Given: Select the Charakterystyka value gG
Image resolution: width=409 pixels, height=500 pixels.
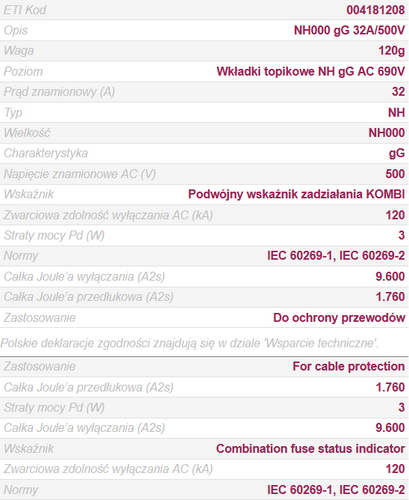Looking at the screenshot, I should (397, 153).
